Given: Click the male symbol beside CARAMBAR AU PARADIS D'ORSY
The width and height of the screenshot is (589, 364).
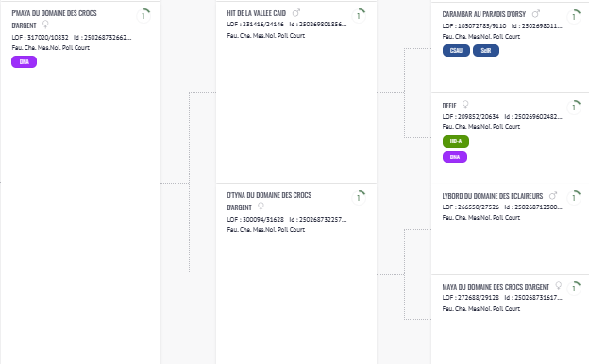Looking at the screenshot, I should [x=536, y=14].
